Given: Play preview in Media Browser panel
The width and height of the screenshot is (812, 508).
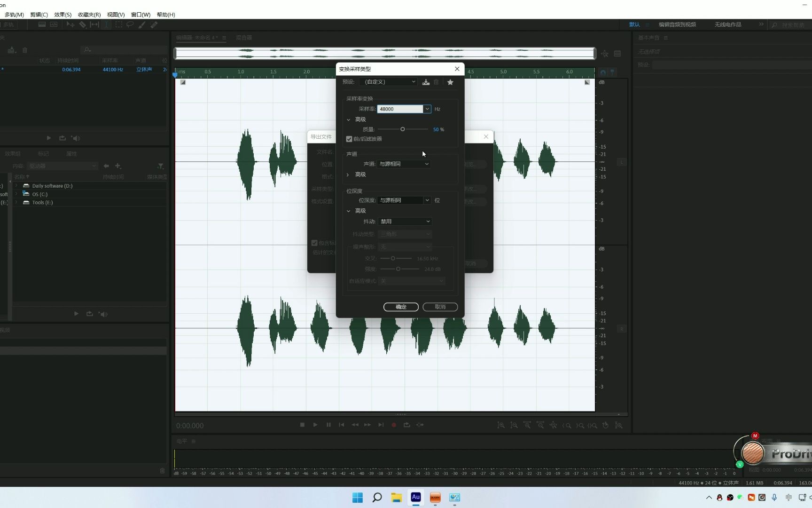Looking at the screenshot, I should click(76, 314).
